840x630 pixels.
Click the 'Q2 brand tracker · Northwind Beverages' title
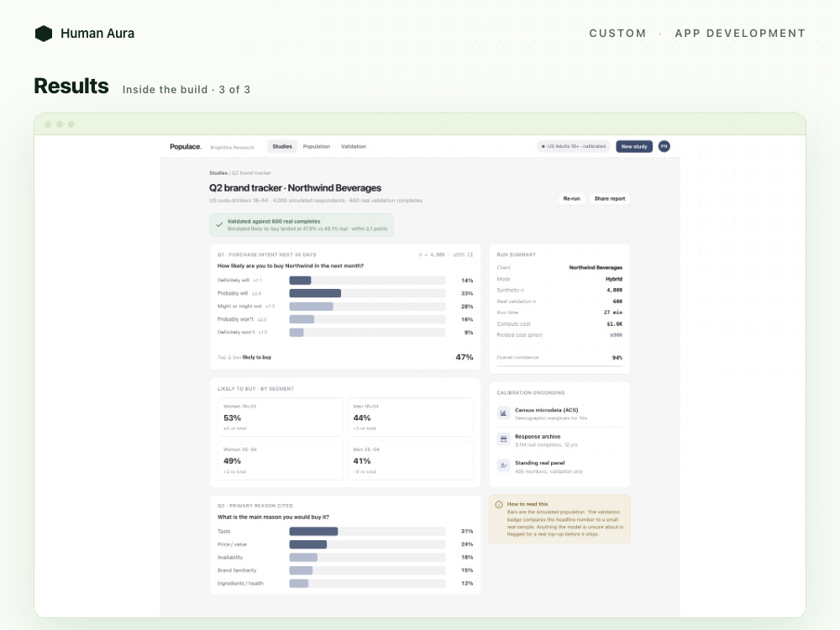[295, 188]
